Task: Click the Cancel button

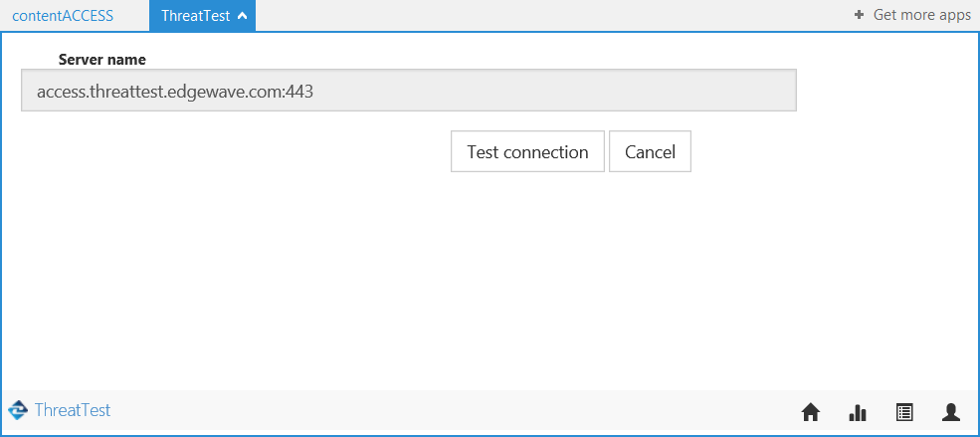Action: pyautogui.click(x=650, y=152)
